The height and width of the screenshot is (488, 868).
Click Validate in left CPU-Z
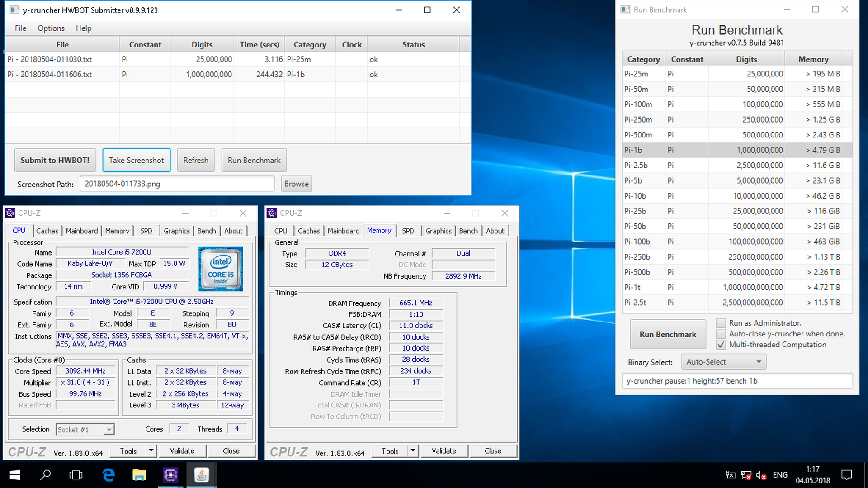point(182,451)
